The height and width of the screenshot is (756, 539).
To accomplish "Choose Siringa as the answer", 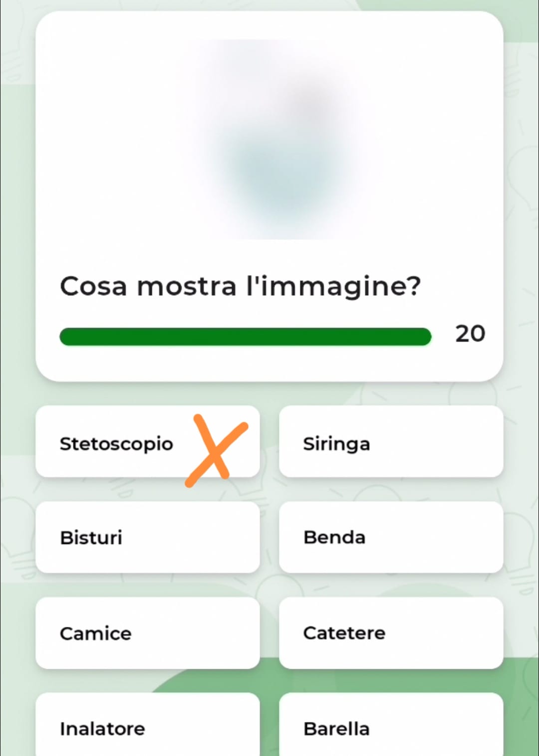I will [x=391, y=441].
